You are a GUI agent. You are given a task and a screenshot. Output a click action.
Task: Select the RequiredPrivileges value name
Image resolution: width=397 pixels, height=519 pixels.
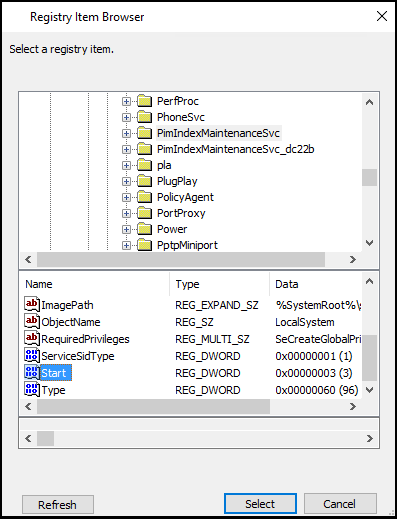click(85, 339)
